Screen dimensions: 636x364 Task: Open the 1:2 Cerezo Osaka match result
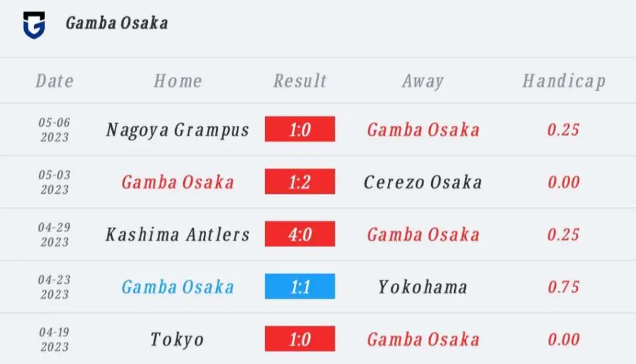(x=300, y=181)
